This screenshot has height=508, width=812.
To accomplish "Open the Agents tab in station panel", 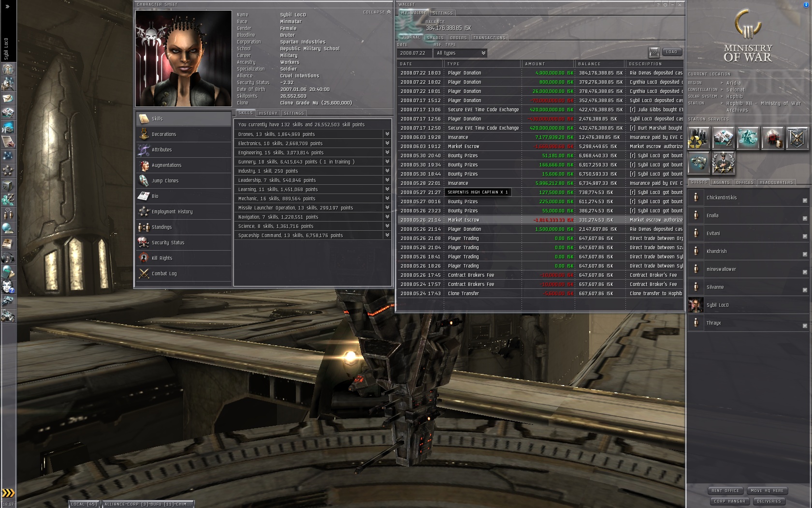I will pos(722,182).
